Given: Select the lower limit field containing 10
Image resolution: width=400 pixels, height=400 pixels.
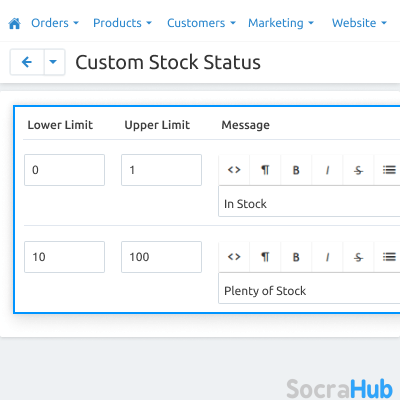Looking at the screenshot, I should (x=65, y=257).
